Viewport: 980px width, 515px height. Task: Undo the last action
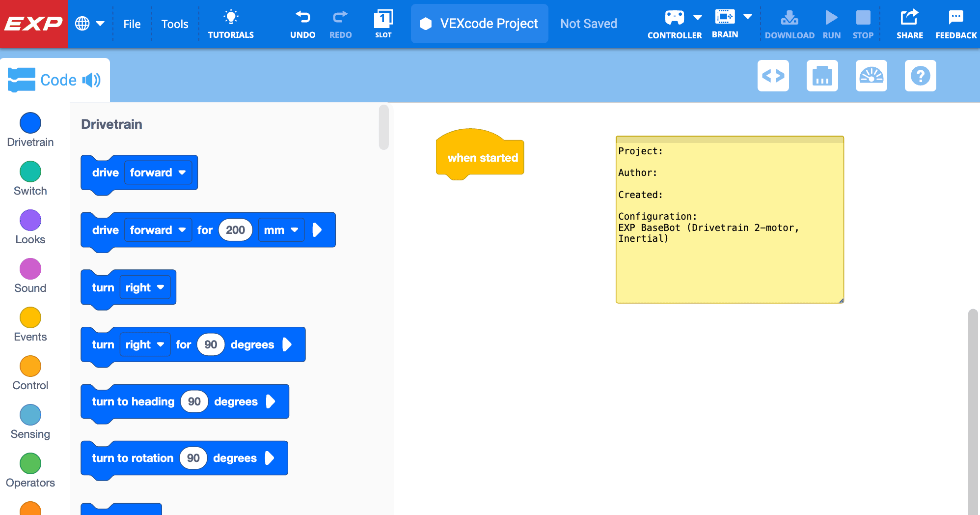303,23
